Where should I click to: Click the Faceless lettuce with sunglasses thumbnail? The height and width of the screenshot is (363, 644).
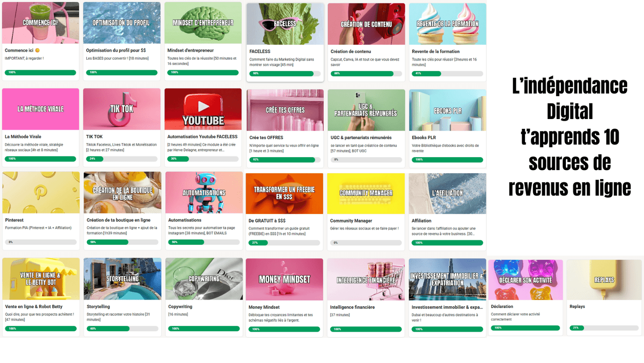point(285,24)
